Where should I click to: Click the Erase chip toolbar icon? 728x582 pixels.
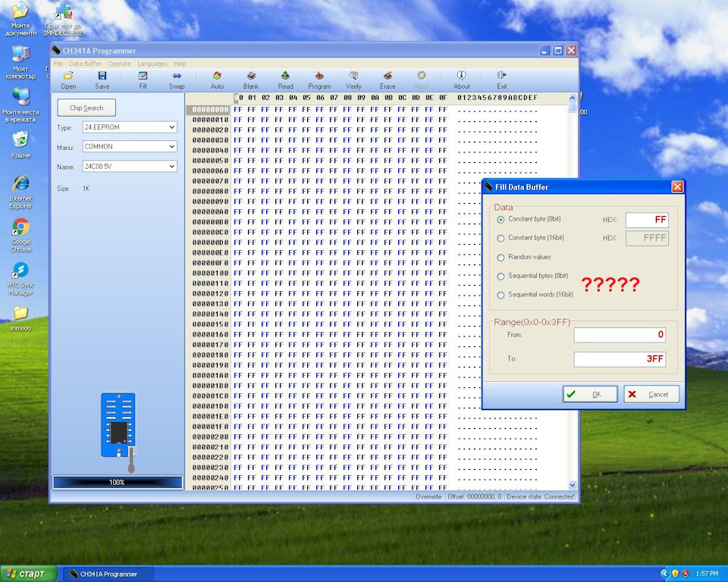click(x=388, y=80)
